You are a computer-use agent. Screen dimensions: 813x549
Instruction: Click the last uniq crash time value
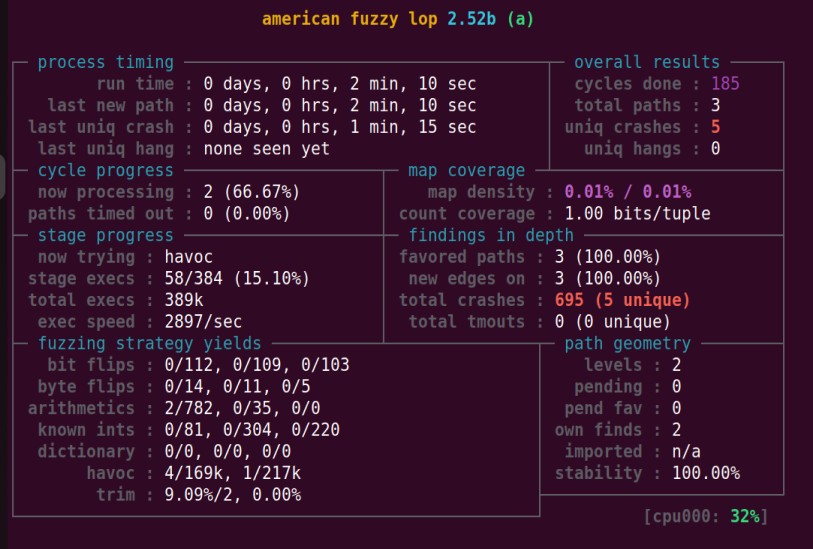tap(339, 128)
